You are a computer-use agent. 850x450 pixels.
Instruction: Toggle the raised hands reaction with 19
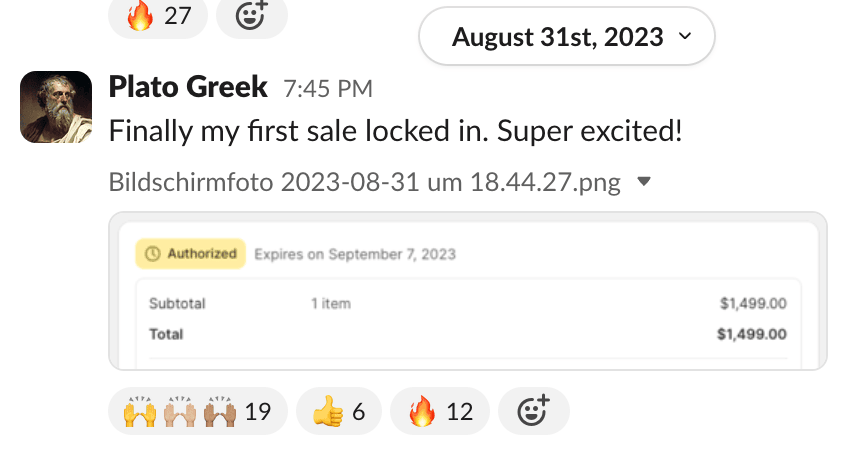point(196,411)
